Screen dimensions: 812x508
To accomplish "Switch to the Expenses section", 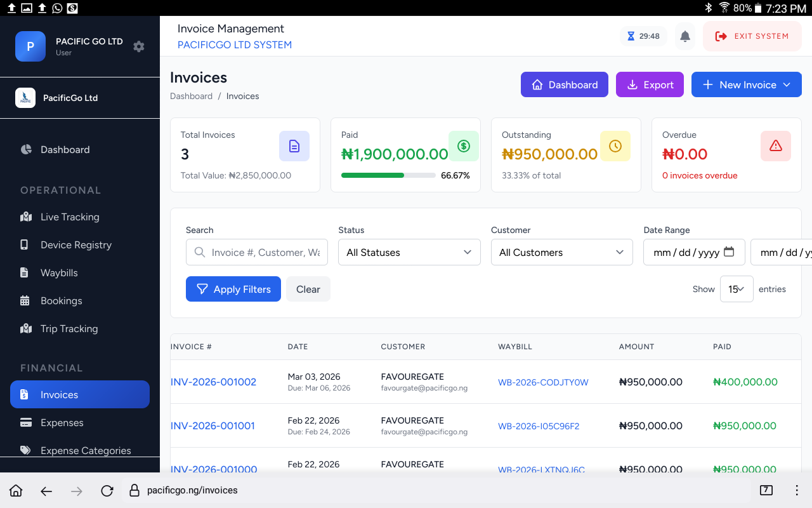I will click(x=62, y=422).
